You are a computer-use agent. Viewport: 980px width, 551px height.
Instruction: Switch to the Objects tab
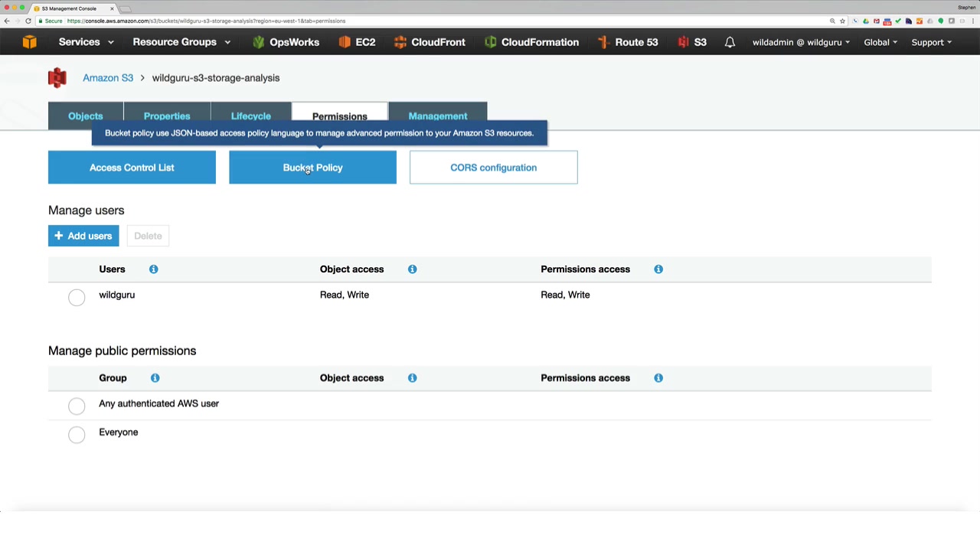tap(86, 116)
